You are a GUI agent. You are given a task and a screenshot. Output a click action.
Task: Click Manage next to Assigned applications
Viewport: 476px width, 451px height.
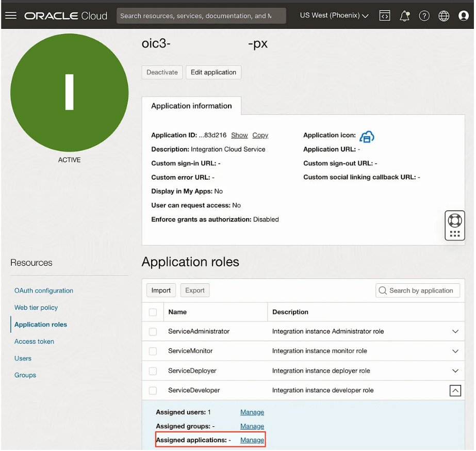pyautogui.click(x=252, y=440)
